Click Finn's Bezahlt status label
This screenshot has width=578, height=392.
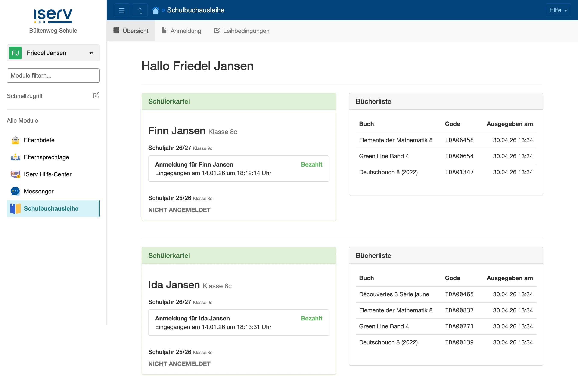(311, 164)
